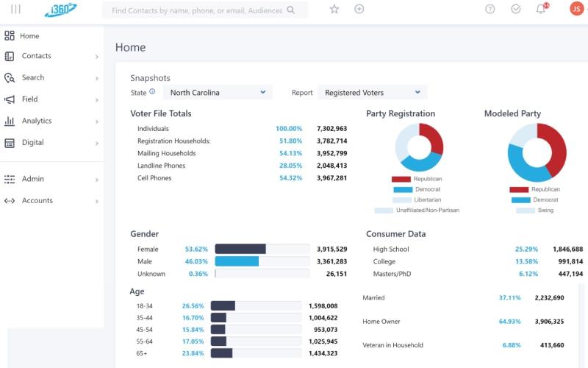Viewport: 588px width, 368px height.
Task: Click the Mailing Households 54.13% link
Action: point(290,153)
